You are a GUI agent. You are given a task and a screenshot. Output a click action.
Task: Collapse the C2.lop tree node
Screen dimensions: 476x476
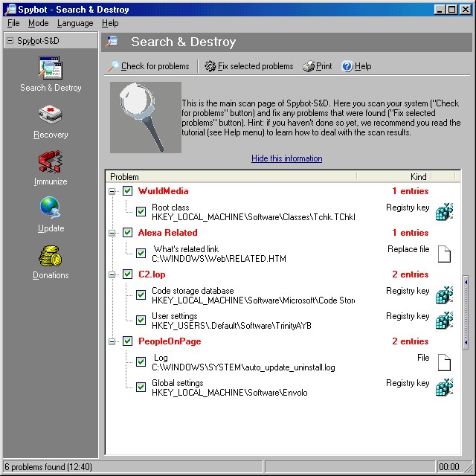coord(112,274)
